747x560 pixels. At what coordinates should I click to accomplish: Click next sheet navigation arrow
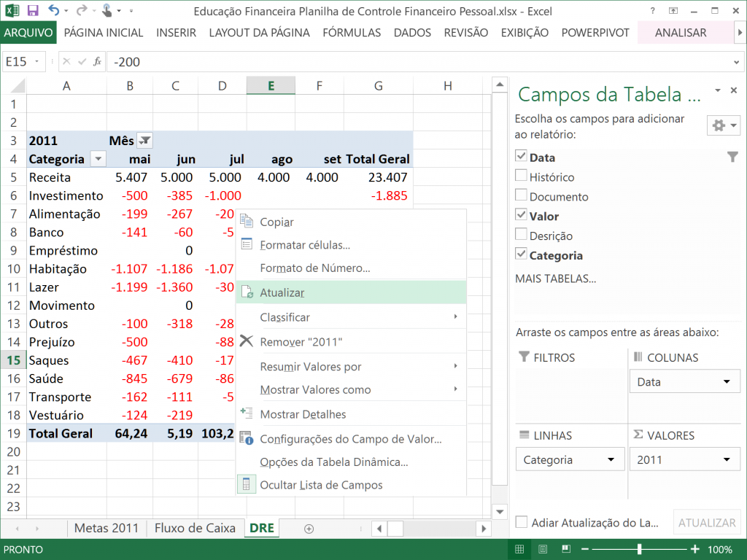tap(37, 529)
